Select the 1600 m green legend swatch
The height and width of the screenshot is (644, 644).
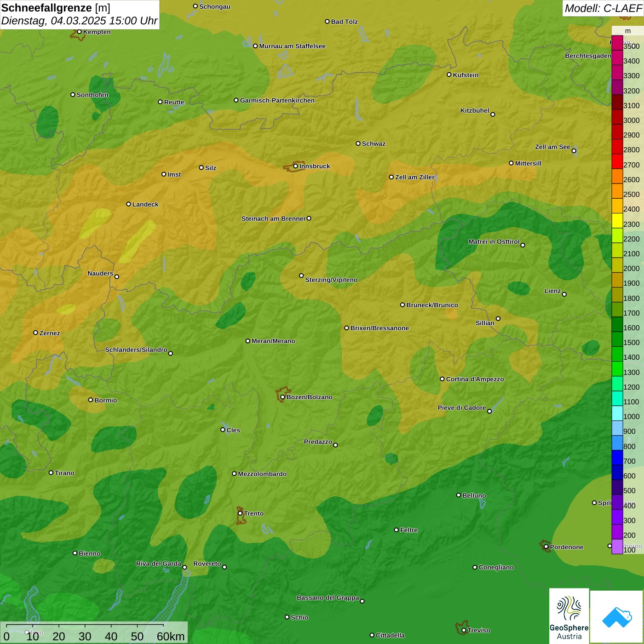617,325
